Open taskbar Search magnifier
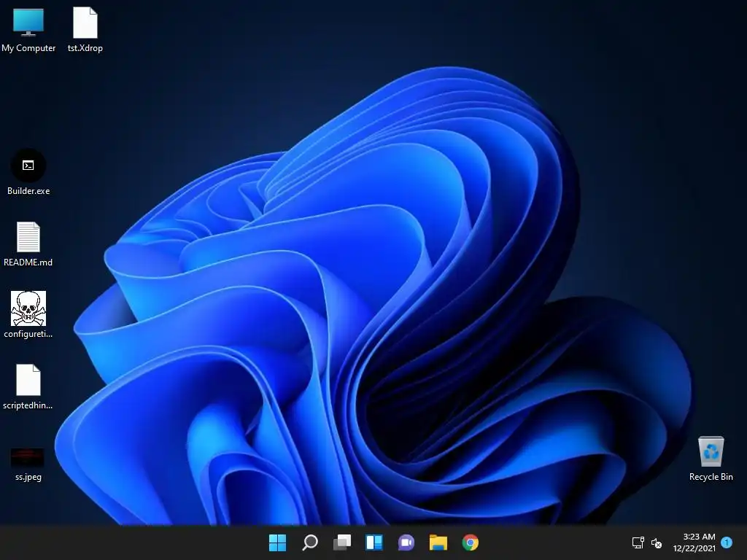The width and height of the screenshot is (747, 560). click(x=309, y=542)
